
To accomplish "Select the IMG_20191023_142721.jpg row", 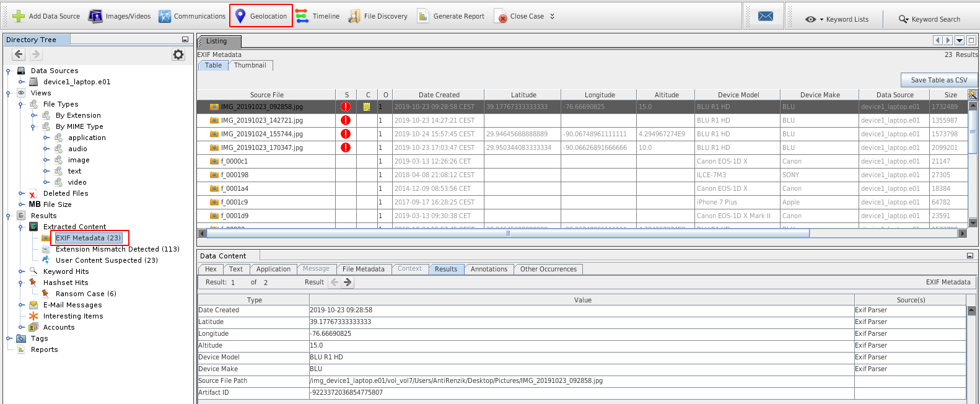I will [x=261, y=120].
